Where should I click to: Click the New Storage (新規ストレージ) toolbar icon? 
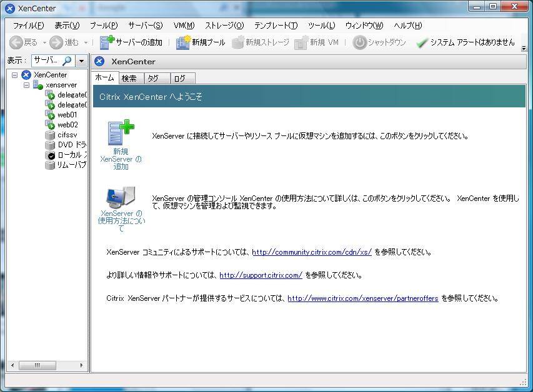pyautogui.click(x=238, y=42)
